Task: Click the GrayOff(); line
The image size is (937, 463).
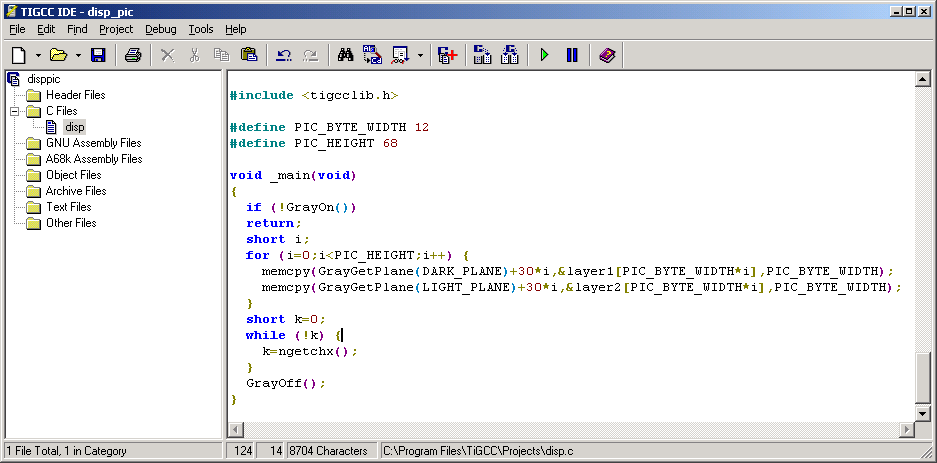Action: 286,384
